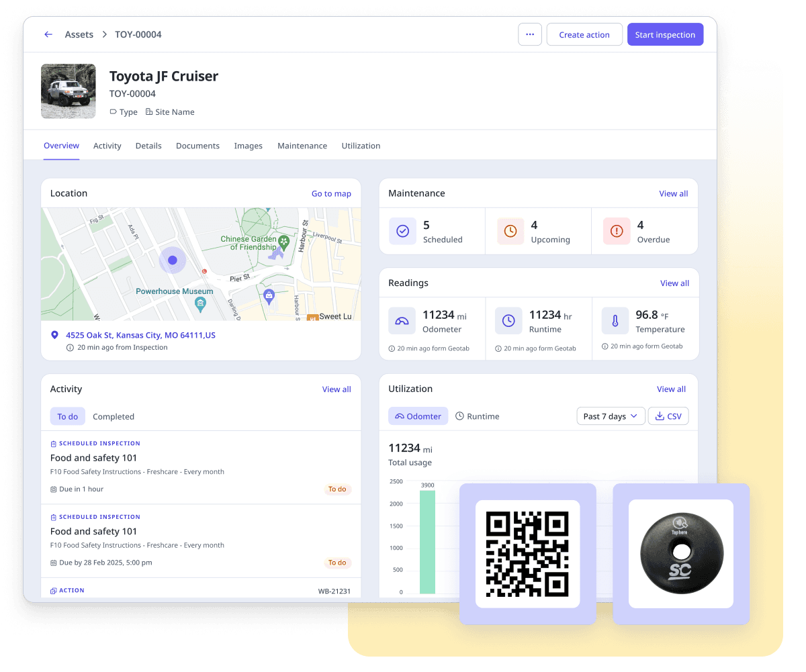Click the Overdue maintenance alert icon
Screen dimensions: 806x672
tap(617, 231)
